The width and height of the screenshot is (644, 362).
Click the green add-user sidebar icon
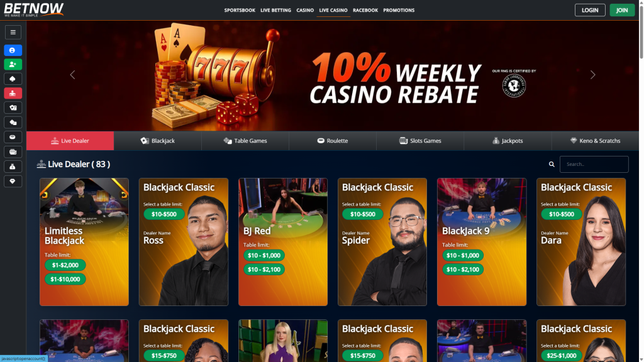[x=13, y=65]
